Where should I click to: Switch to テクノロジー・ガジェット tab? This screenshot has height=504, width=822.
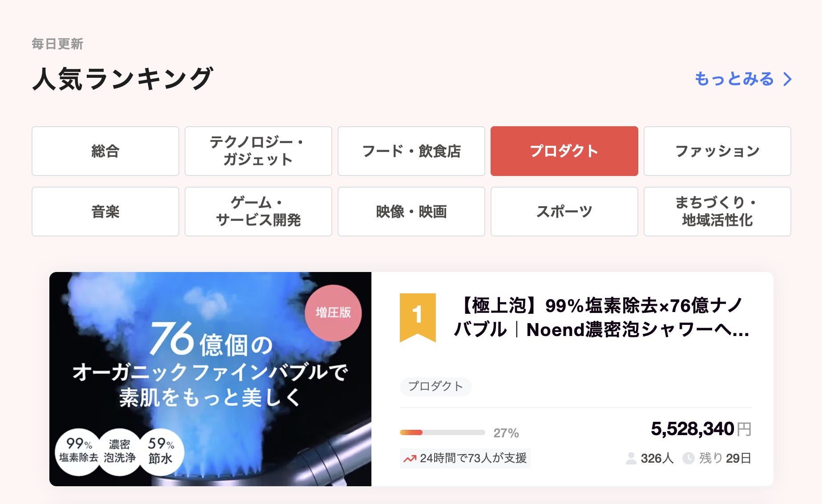(258, 151)
